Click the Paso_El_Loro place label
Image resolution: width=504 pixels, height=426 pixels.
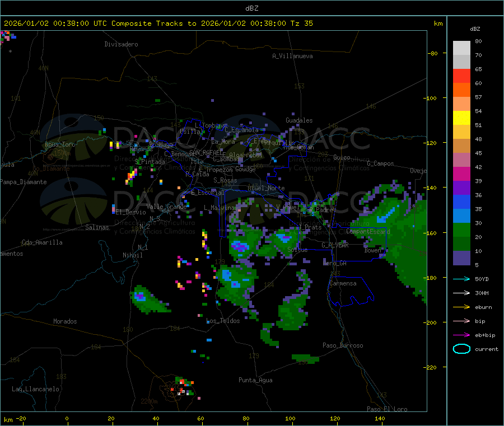pyautogui.click(x=388, y=409)
